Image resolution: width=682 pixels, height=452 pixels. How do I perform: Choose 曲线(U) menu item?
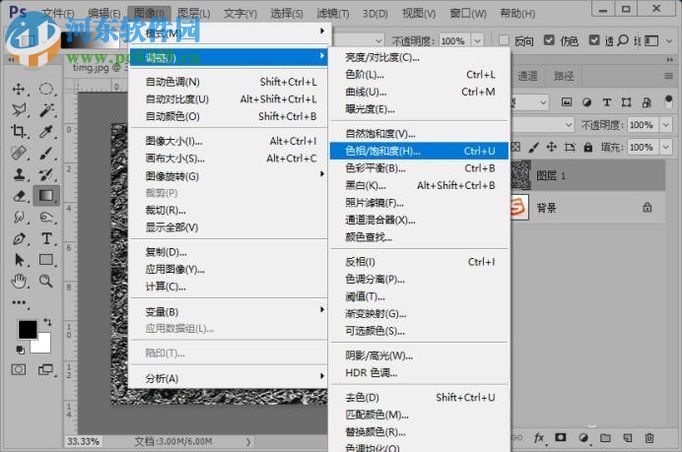pyautogui.click(x=419, y=92)
